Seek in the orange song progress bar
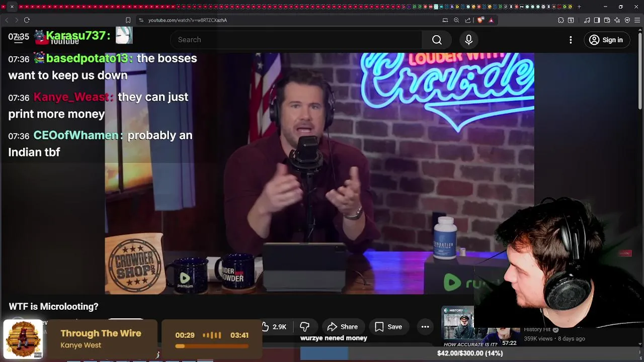Screen dimensions: 644x362 212,346
